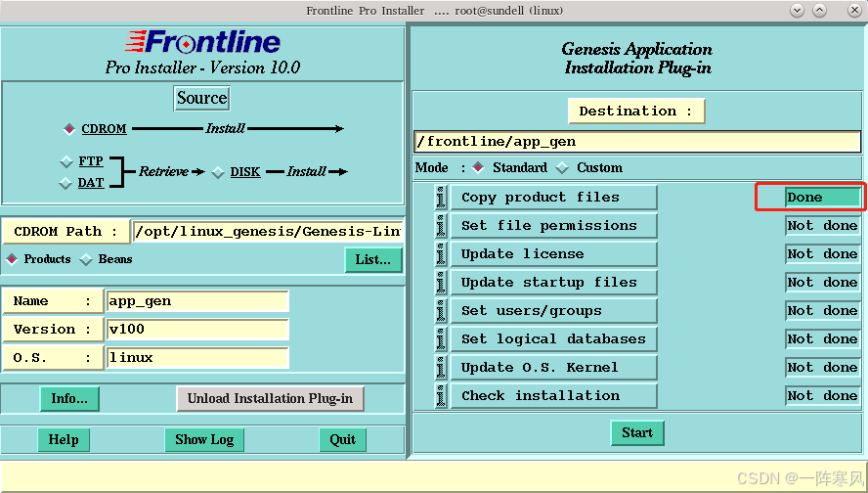Viewport: 868px width, 493px height.
Task: Click the CDROM Path : label button
Action: (65, 232)
